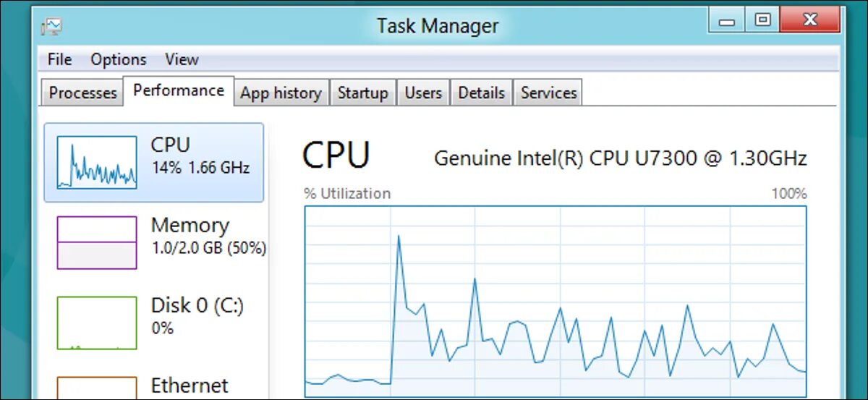Screen dimensions: 868x400
Task: Minimize the Task Manager window
Action: pos(728,22)
